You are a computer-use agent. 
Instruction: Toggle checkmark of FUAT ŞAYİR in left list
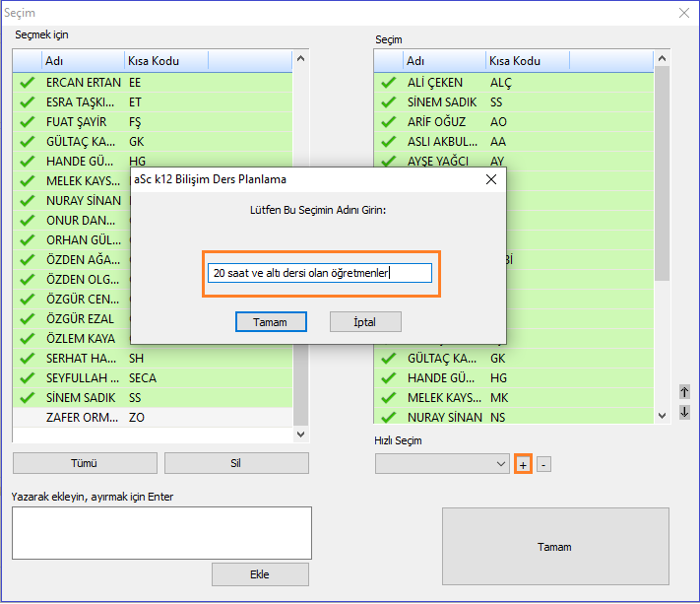pos(28,122)
